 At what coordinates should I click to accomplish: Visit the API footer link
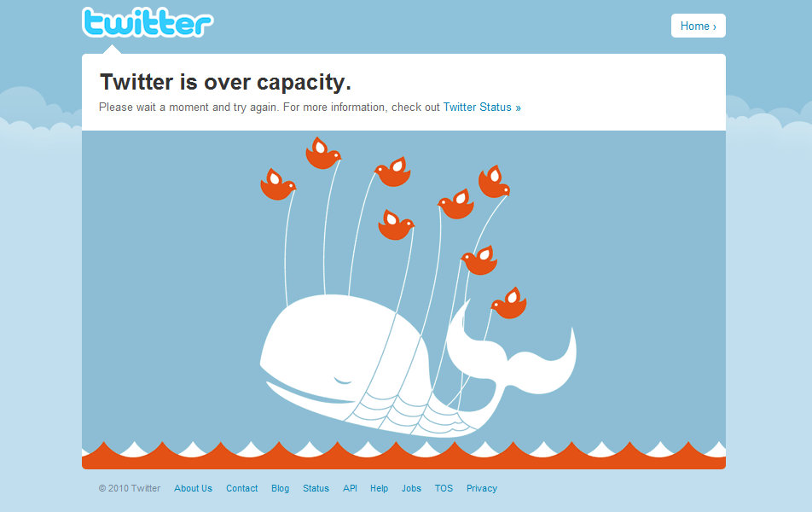350,488
